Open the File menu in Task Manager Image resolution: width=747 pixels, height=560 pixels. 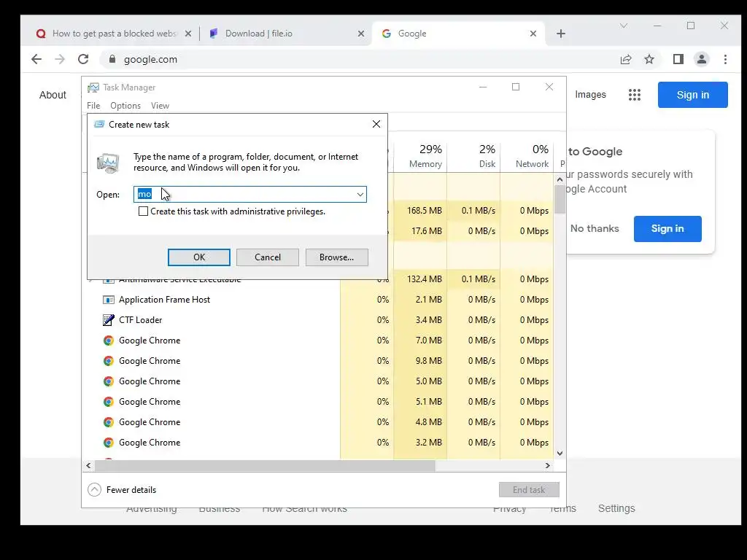pos(93,106)
